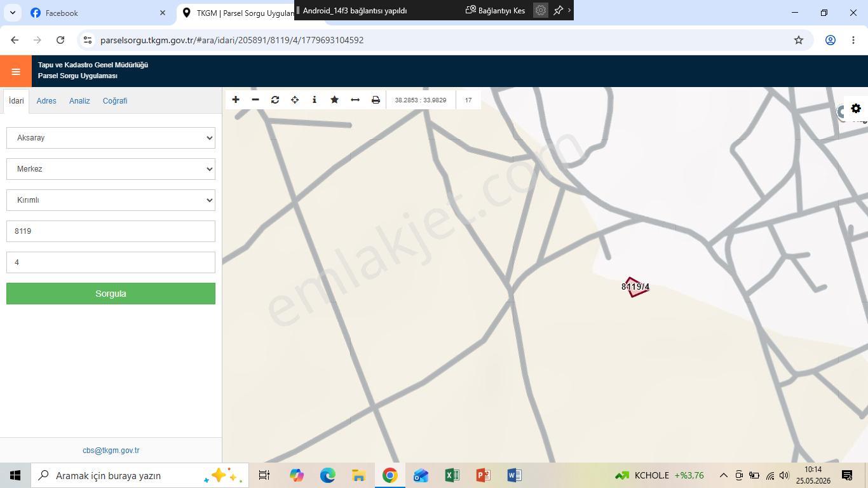Open the Windows Start menu
Image resolution: width=868 pixels, height=488 pixels.
click(15, 475)
